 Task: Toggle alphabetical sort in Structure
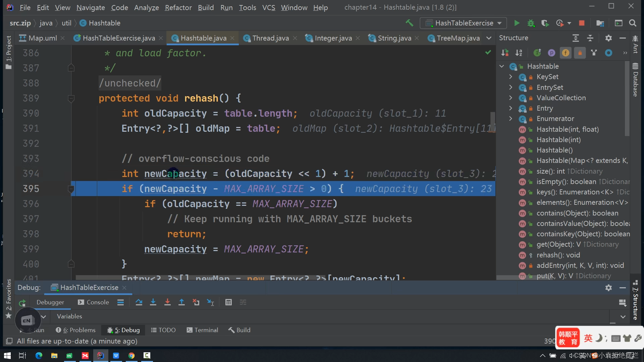tap(519, 53)
